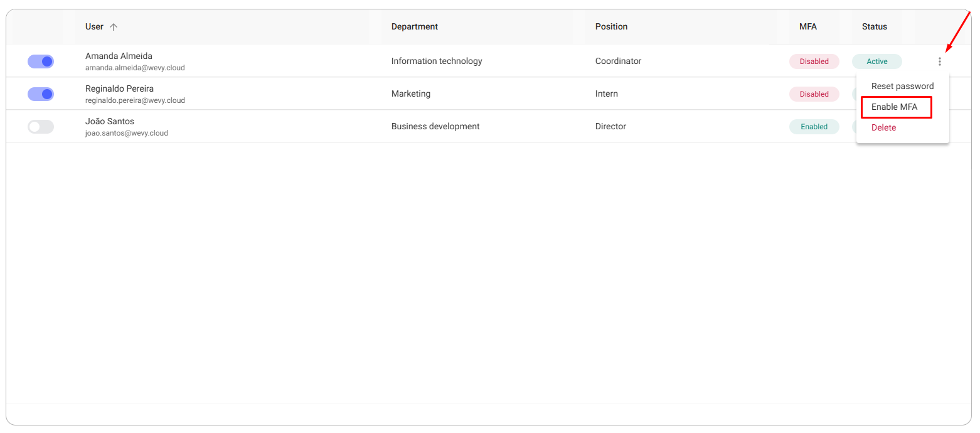
Task: Click the User column header
Action: point(94,26)
